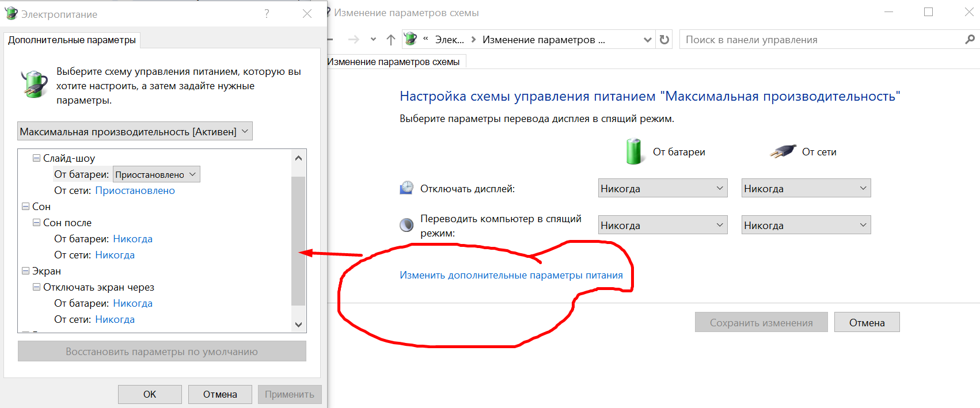Image resolution: width=980 pixels, height=408 pixels.
Task: Open Отключать дисплей От батареи dropdown
Action: click(663, 188)
